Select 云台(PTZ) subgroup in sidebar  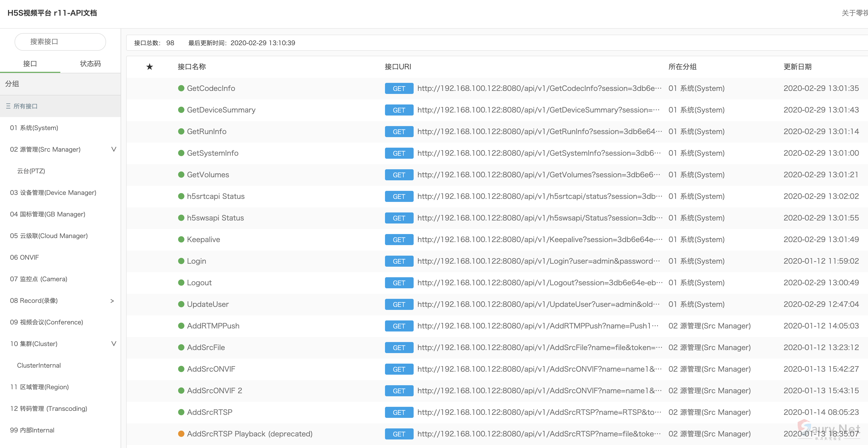(31, 171)
